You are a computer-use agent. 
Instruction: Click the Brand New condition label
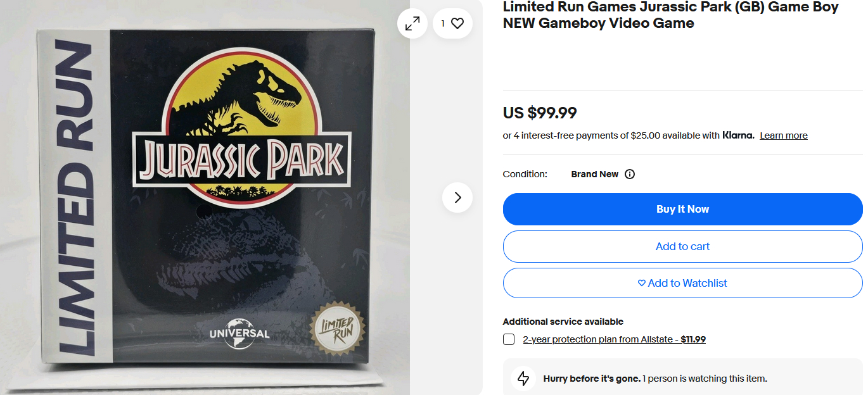(x=594, y=174)
